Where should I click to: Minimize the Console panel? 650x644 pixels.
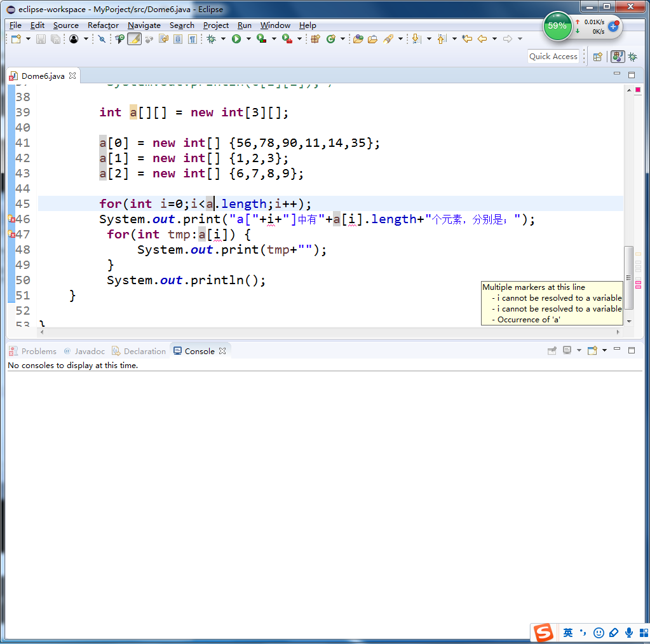617,350
